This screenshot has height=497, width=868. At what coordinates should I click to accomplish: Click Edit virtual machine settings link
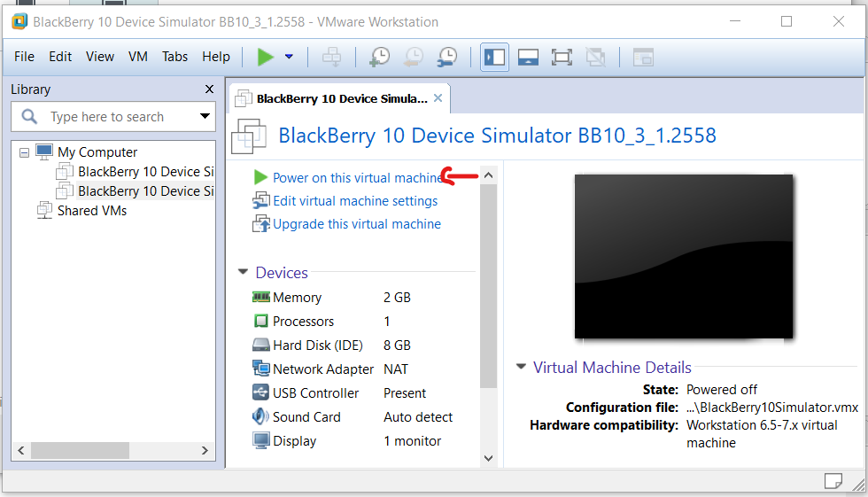pos(355,201)
